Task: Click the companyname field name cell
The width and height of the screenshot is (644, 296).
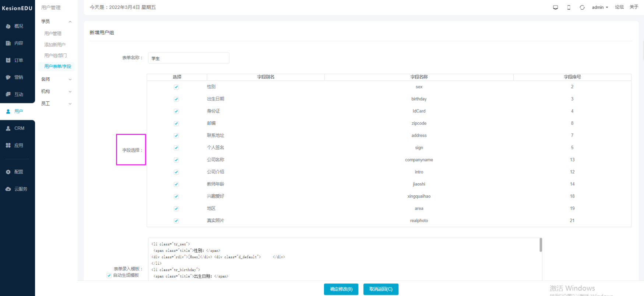Action: click(x=419, y=160)
